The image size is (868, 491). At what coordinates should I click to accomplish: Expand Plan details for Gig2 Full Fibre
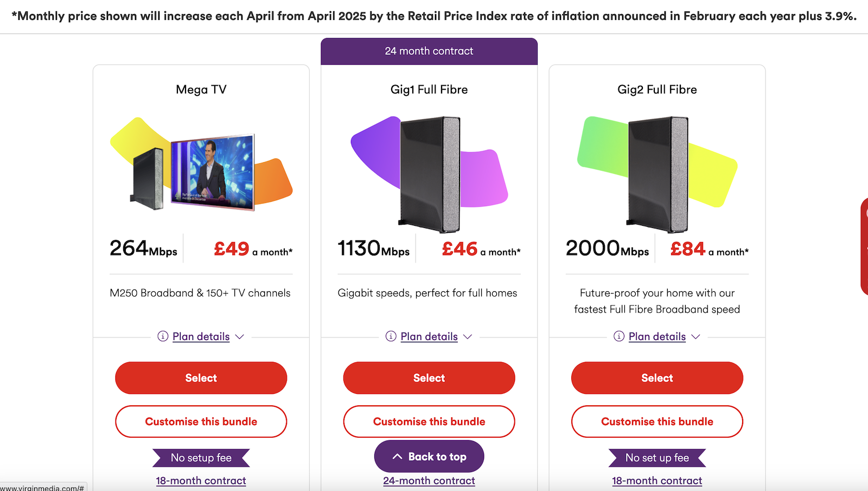[656, 336]
